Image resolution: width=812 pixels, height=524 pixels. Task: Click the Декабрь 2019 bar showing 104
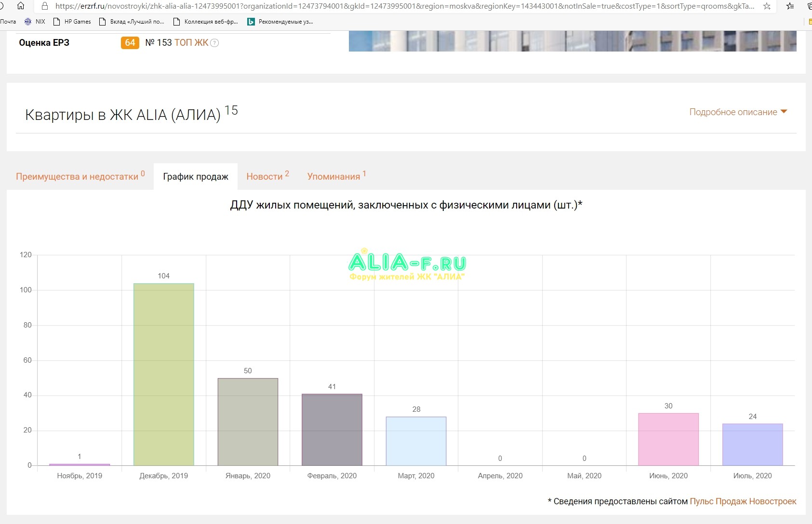tap(164, 374)
